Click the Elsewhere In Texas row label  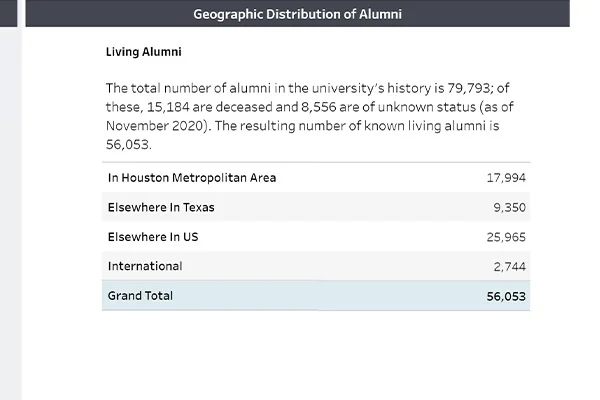click(x=161, y=207)
